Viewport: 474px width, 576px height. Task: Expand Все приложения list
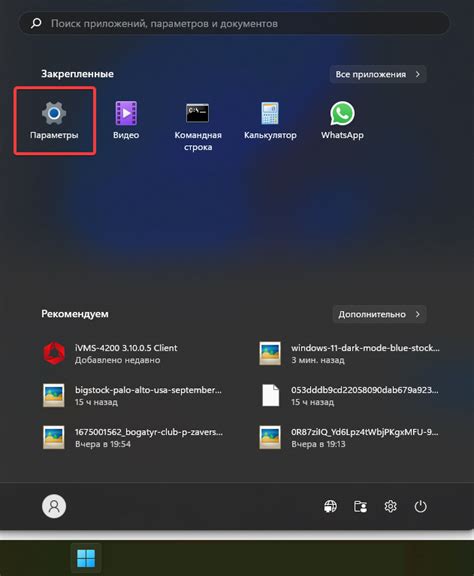point(378,74)
